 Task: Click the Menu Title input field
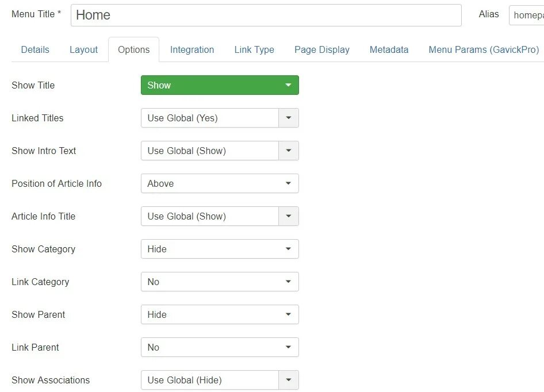[266, 16]
